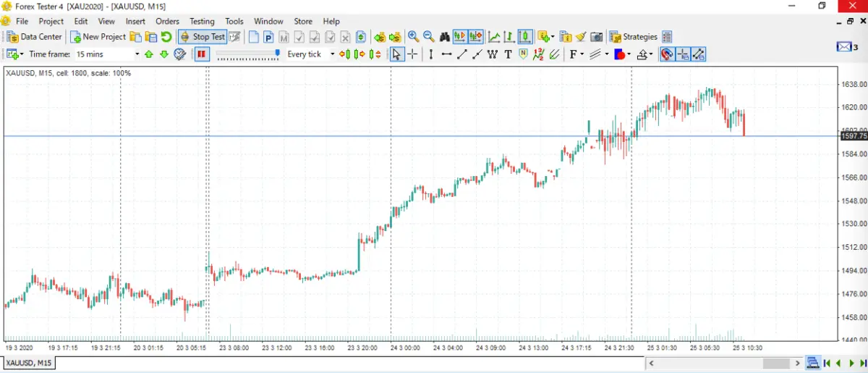
Task: Select the XAUUSD, M15 chart tab
Action: [29, 363]
